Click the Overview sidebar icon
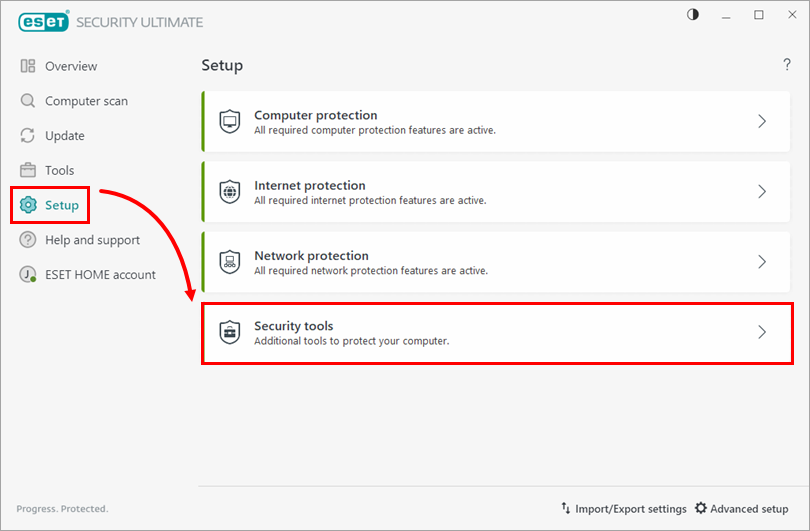This screenshot has width=810, height=531. (x=28, y=66)
